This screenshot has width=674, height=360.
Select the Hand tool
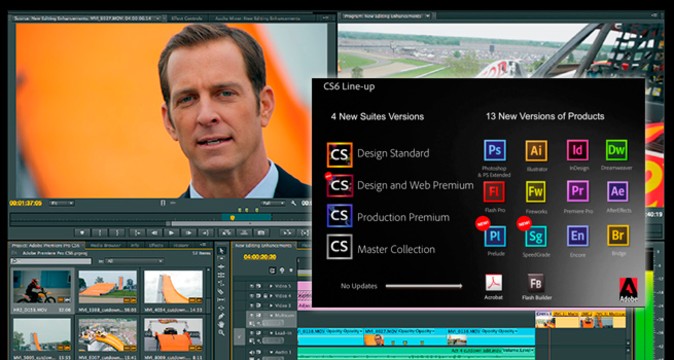[x=221, y=324]
